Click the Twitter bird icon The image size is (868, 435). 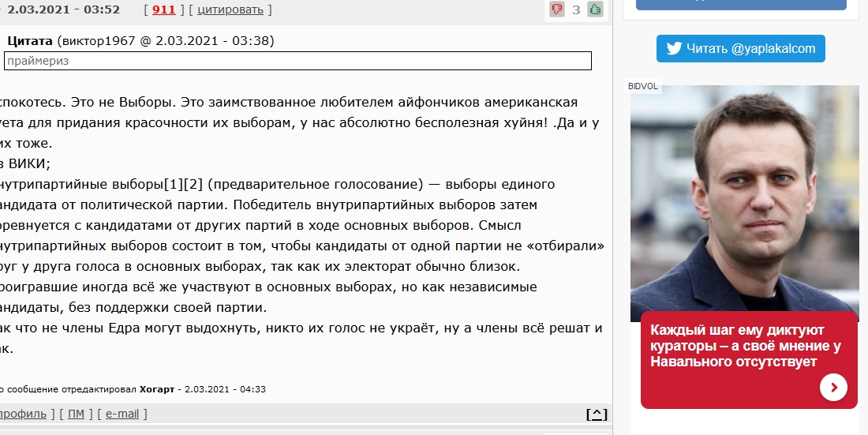674,48
